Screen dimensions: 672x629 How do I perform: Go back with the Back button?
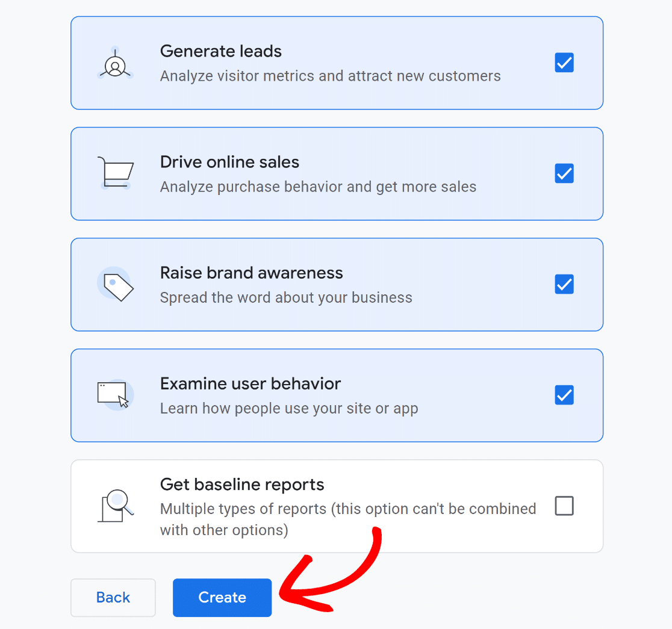click(113, 597)
